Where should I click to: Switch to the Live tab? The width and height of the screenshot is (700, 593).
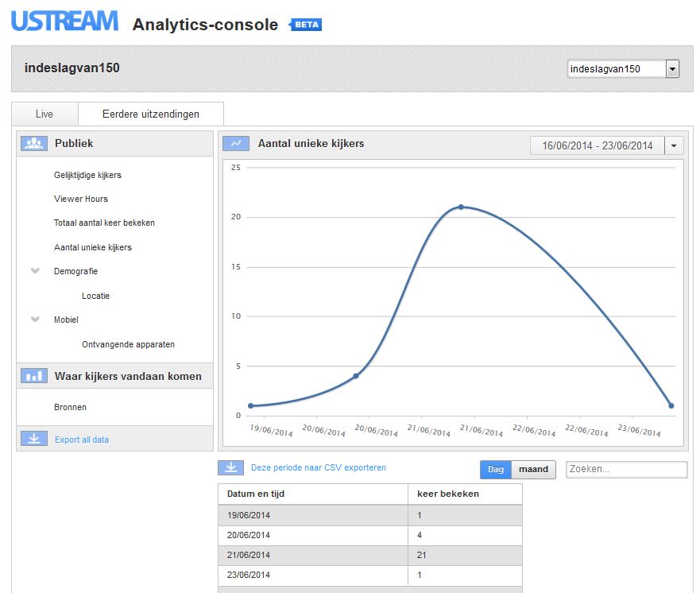[x=44, y=114]
